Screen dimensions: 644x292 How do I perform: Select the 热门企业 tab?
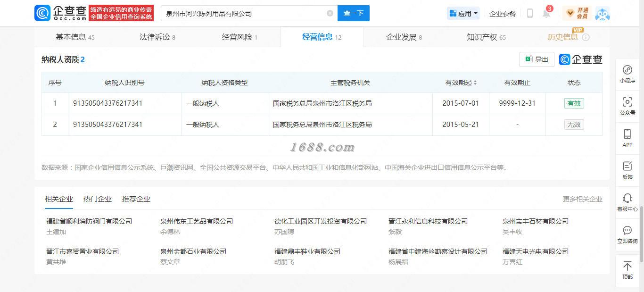98,199
